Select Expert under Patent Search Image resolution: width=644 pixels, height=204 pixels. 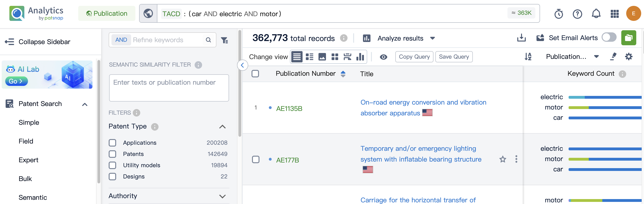tap(29, 160)
